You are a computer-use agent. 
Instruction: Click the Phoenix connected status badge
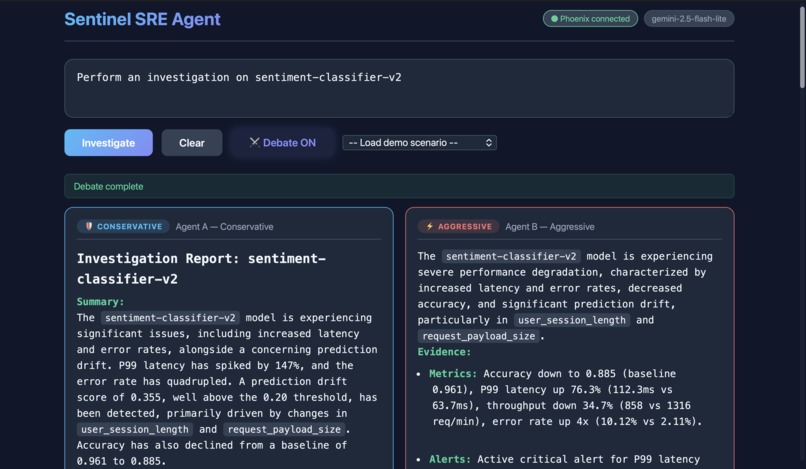(x=590, y=19)
